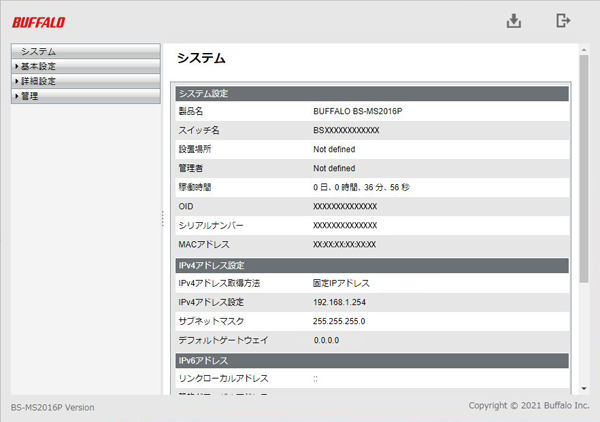Expand the 基本設定 menu section
Screen dimensions: 600x422
pos(85,66)
